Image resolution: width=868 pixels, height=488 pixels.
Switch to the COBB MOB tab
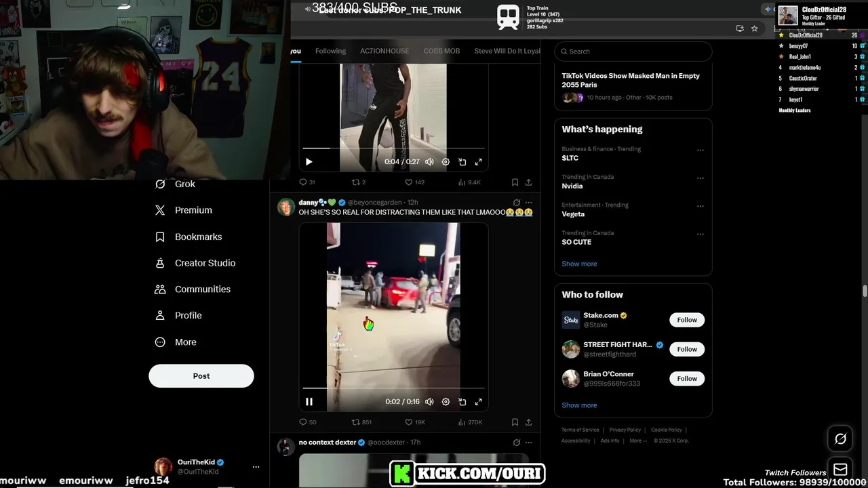pyautogui.click(x=441, y=51)
